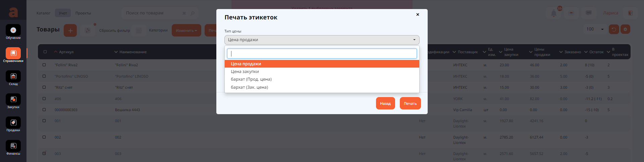The height and width of the screenshot is (162, 644).
Task: Click the notifications bell icon
Action: tap(554, 13)
